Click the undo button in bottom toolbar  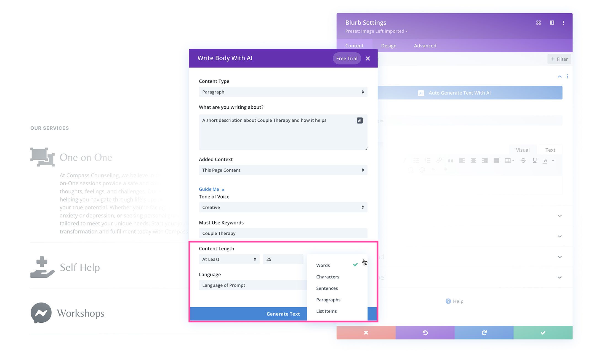(425, 332)
